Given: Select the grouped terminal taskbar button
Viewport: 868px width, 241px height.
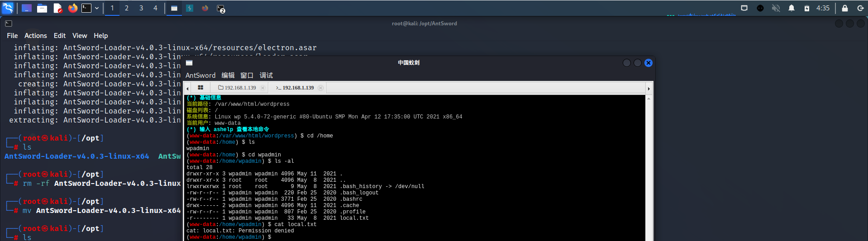Looking at the screenshot, I should pos(221,8).
